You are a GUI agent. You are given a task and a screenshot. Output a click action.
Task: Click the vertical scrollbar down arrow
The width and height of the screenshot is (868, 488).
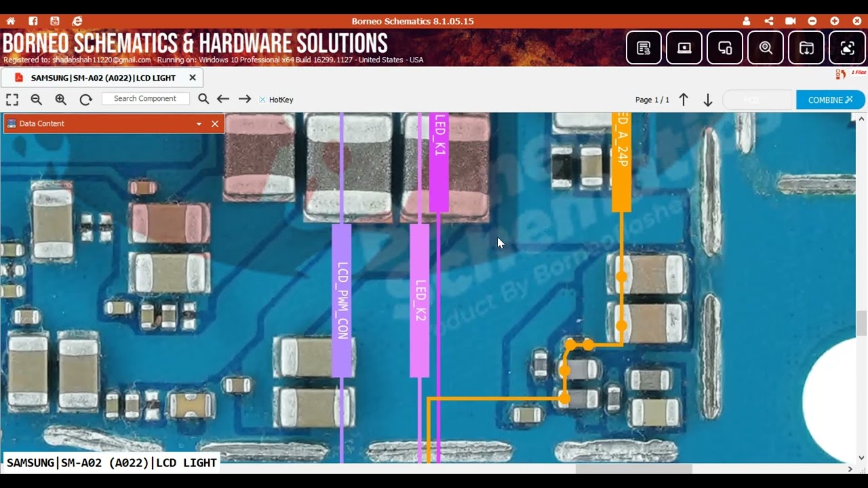pyautogui.click(x=861, y=457)
